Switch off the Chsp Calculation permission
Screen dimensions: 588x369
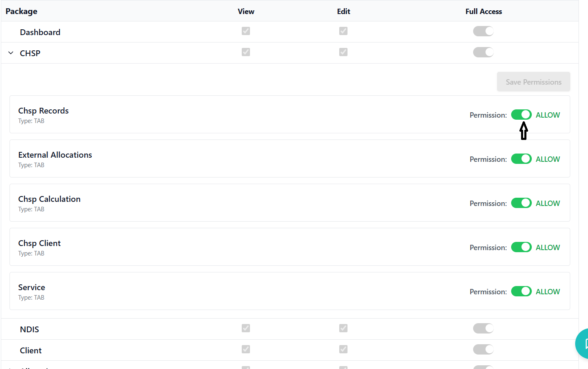click(x=521, y=203)
